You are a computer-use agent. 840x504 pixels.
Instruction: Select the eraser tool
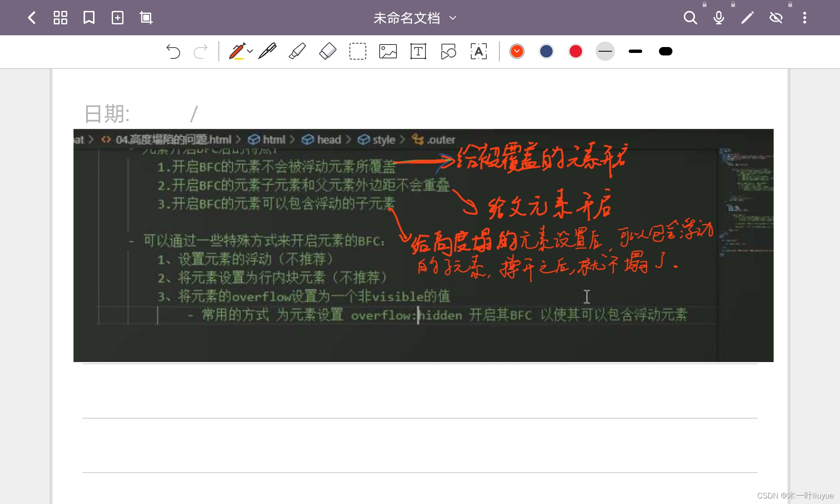[328, 51]
